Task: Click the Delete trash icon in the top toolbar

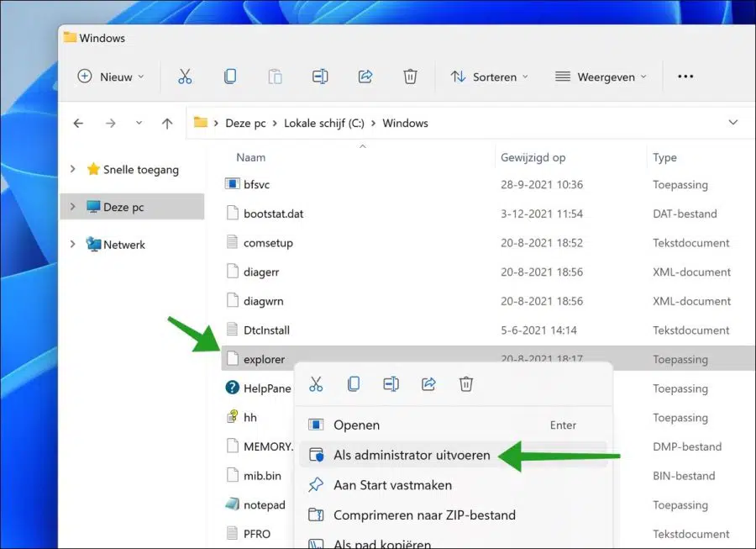Action: pos(410,77)
